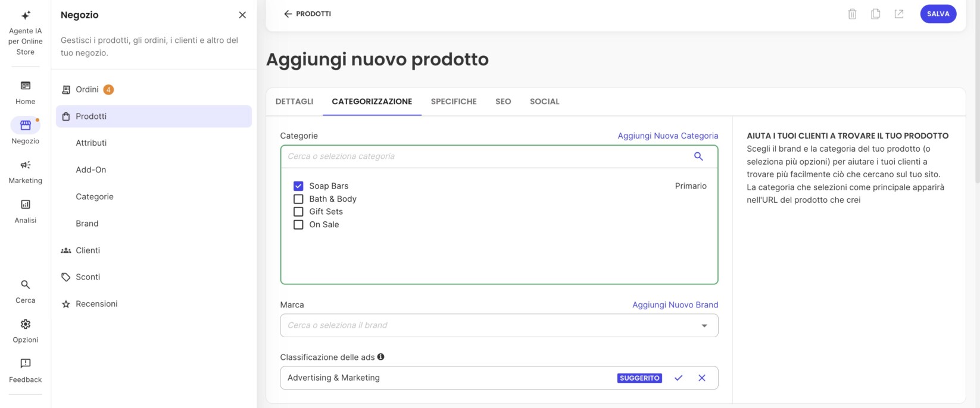The height and width of the screenshot is (408, 980).
Task: Check the Bath & Body category
Action: coord(298,199)
